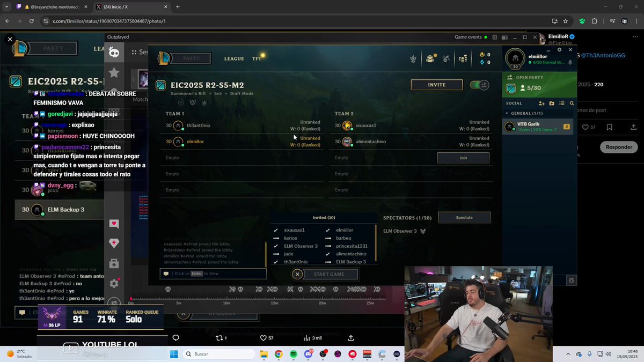Viewport: 644px width, 362px height.
Task: Click the Windows Start button on taskbar
Action: tap(174, 354)
